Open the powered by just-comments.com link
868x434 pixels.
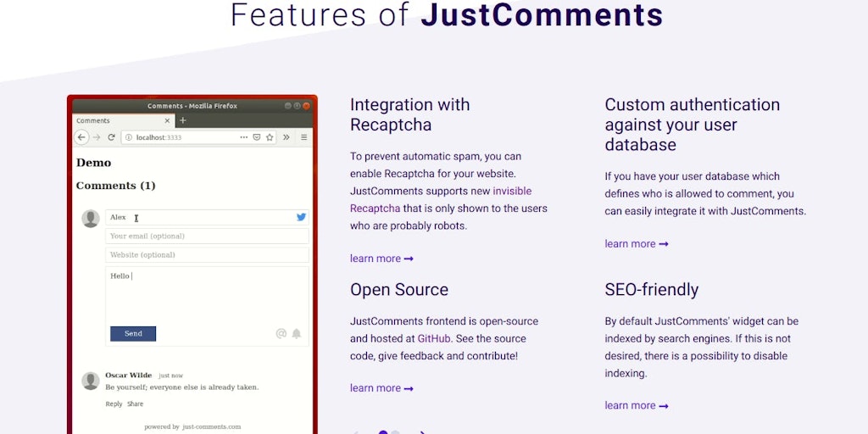pyautogui.click(x=192, y=427)
